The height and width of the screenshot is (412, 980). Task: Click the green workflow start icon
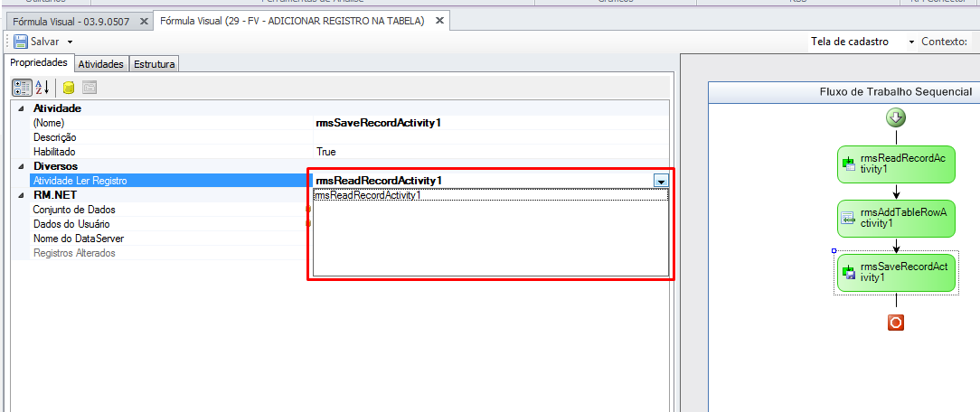[x=896, y=118]
